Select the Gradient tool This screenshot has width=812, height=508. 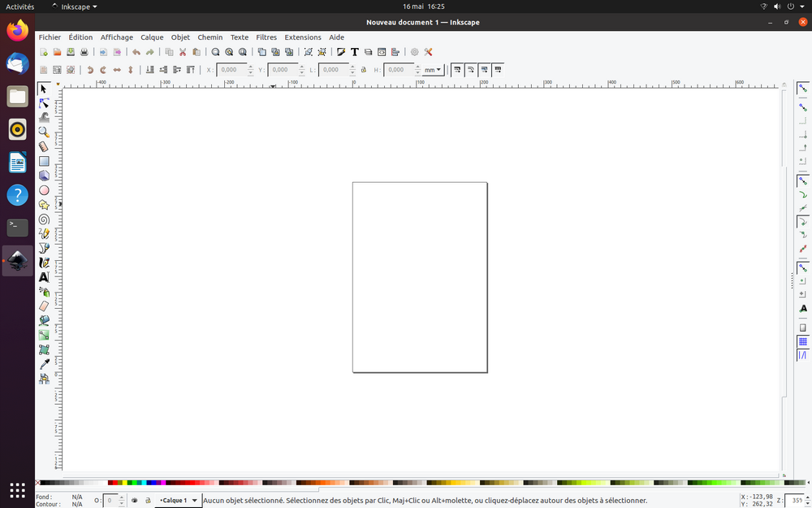pos(44,336)
